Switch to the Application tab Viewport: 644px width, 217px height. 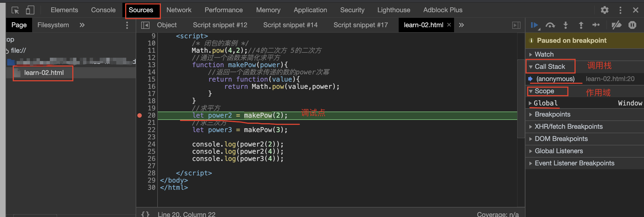310,10
